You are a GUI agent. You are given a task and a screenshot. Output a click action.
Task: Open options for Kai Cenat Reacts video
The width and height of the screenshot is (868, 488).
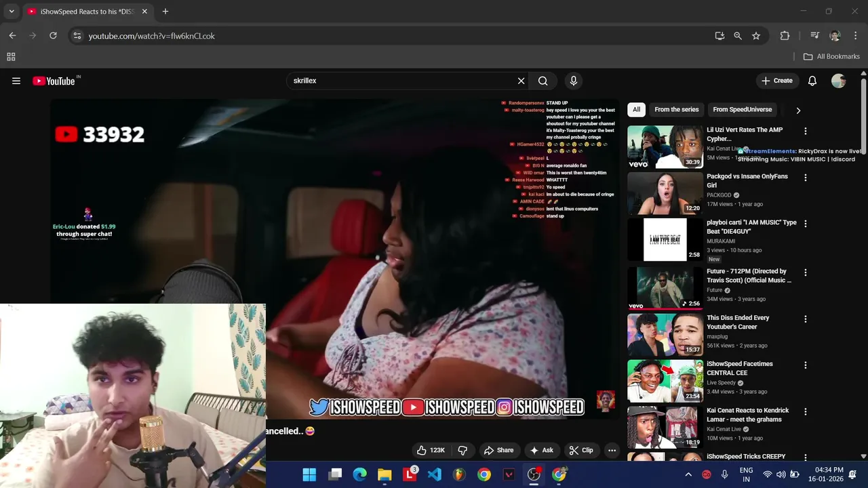coord(806,411)
